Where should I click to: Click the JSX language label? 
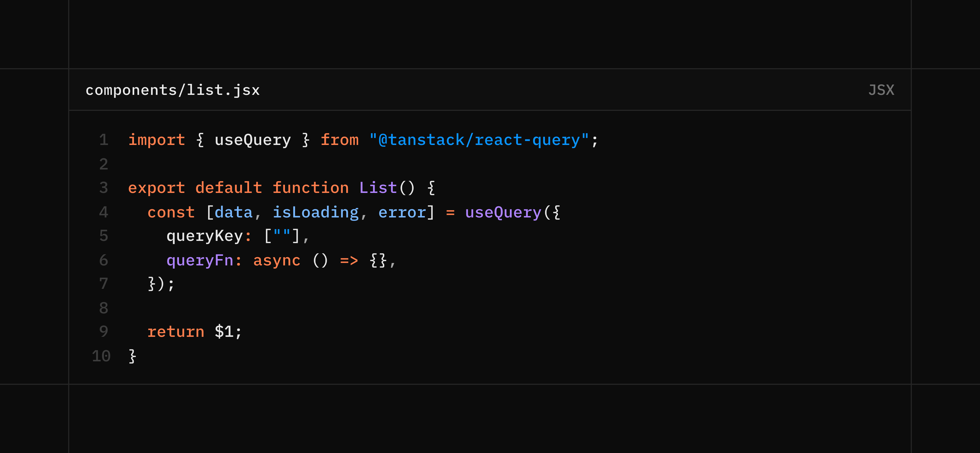click(x=881, y=90)
